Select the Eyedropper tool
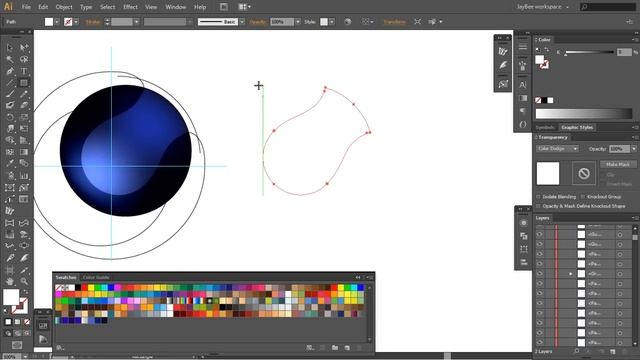Screen dimensions: 640x360 pos(10,163)
